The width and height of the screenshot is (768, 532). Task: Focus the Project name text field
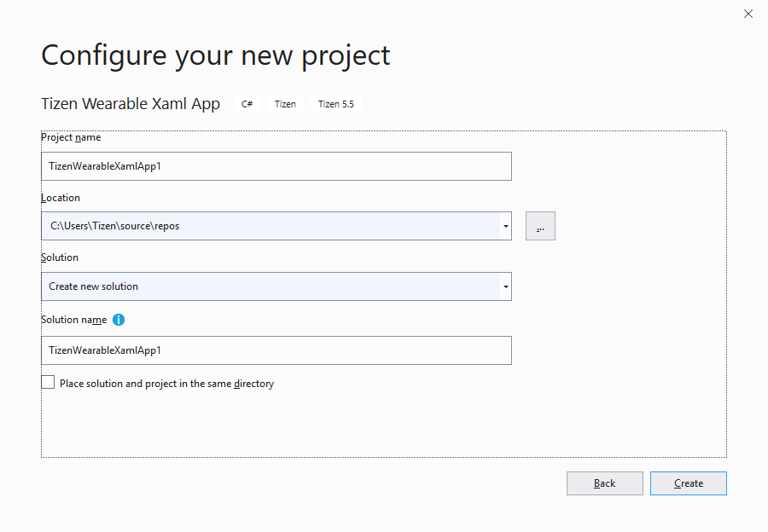(276, 166)
